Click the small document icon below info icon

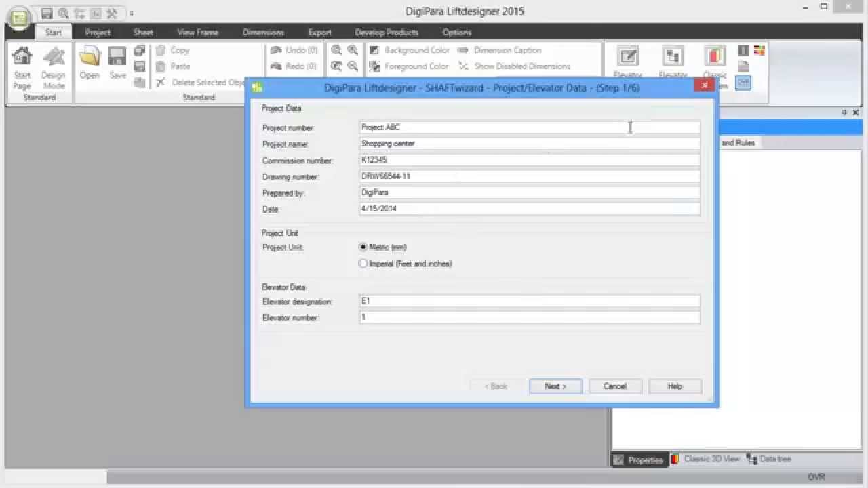(743, 66)
